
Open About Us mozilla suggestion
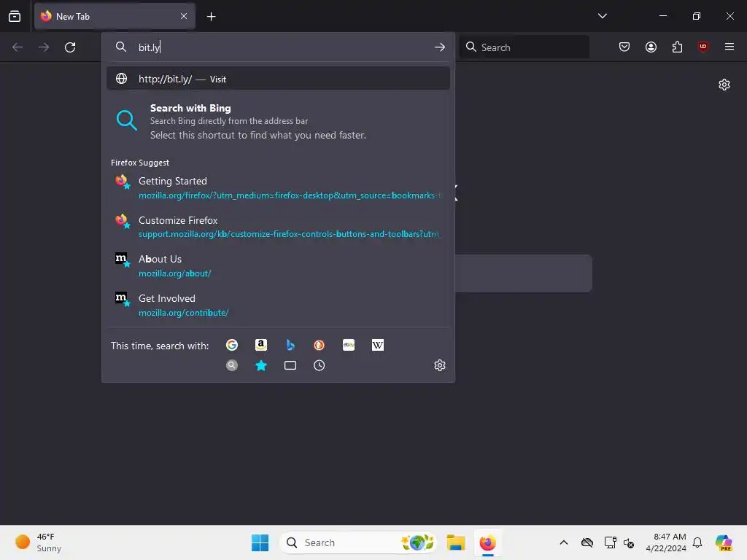point(278,265)
